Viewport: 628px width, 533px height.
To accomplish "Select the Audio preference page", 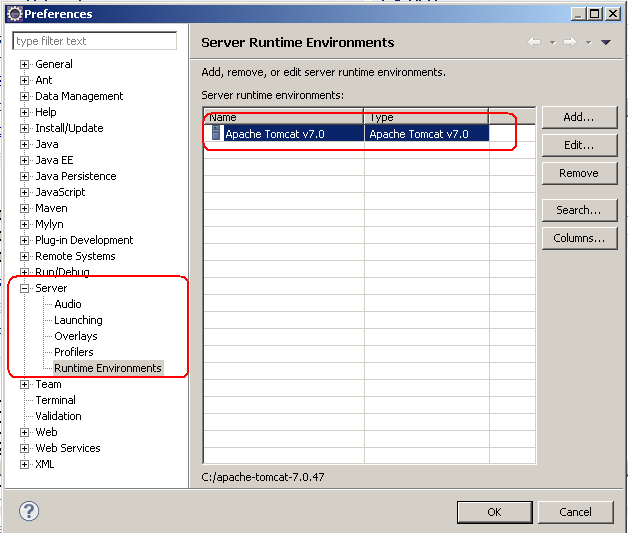I will (x=68, y=304).
